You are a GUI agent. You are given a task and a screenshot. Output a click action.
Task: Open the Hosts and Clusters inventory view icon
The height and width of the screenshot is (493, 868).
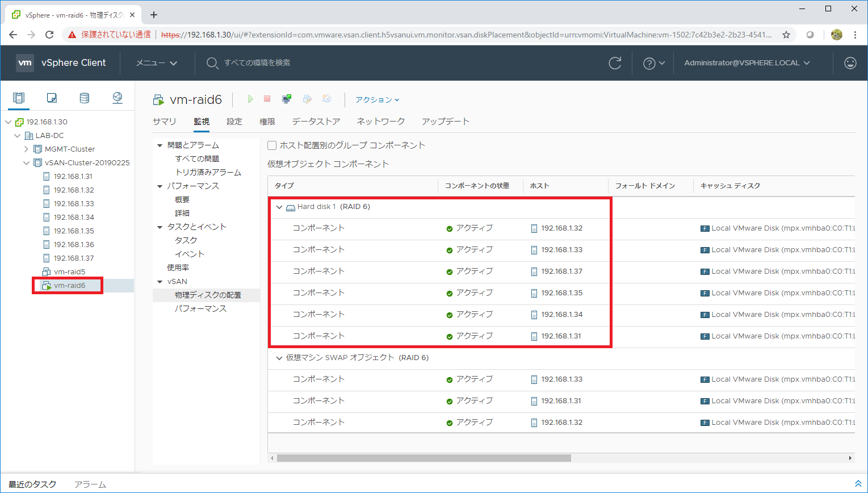(19, 98)
